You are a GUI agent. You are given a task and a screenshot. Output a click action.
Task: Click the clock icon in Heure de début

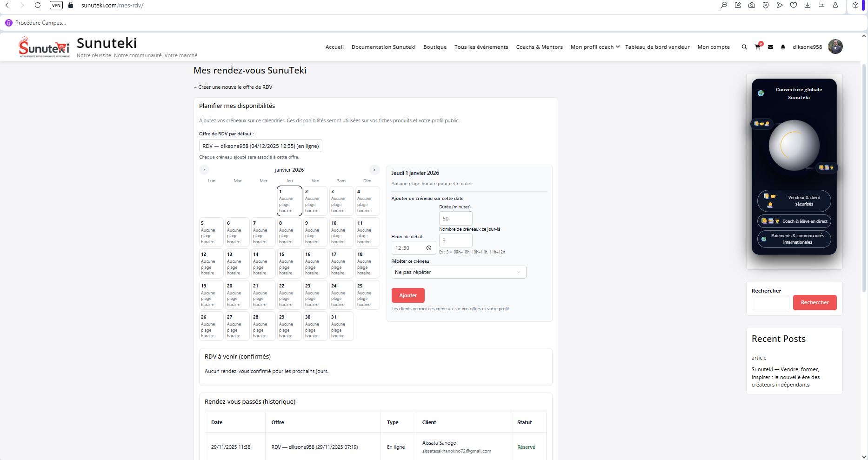point(429,248)
